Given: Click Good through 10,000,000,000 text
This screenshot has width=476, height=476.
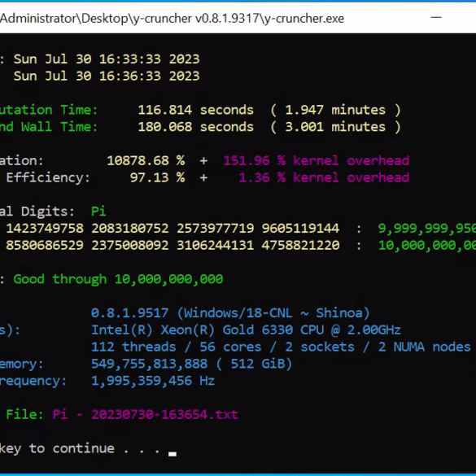Looking at the screenshot, I should pos(119,279).
